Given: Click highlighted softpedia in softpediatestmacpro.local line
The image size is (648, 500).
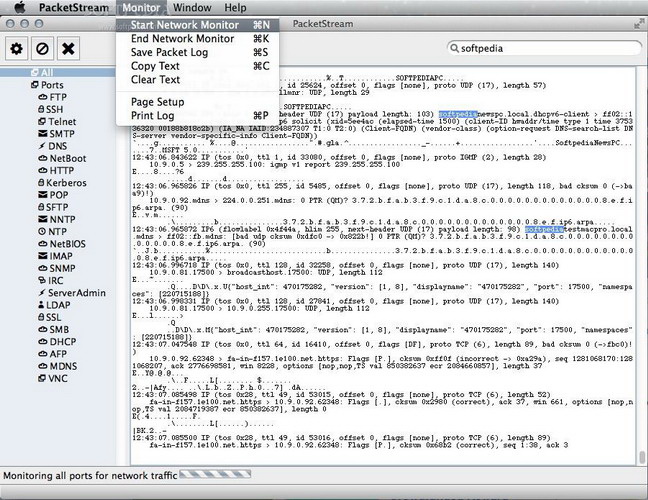Looking at the screenshot, I should coord(544,229).
